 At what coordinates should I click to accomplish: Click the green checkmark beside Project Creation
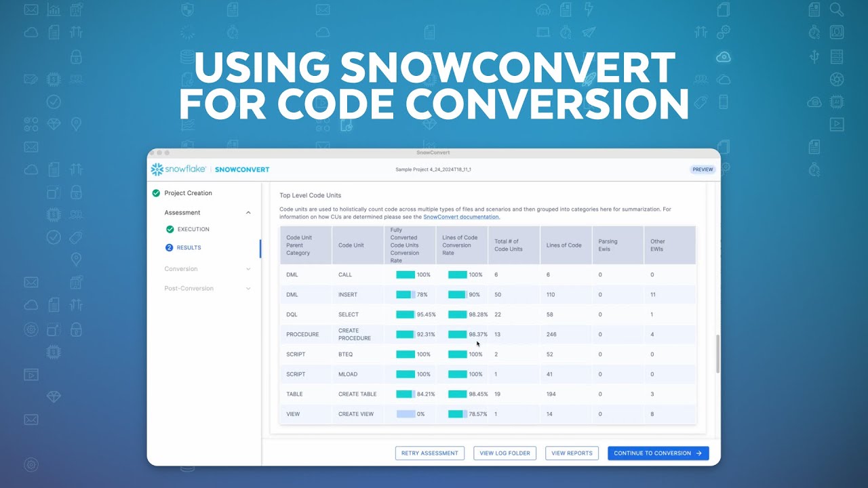[x=156, y=193]
